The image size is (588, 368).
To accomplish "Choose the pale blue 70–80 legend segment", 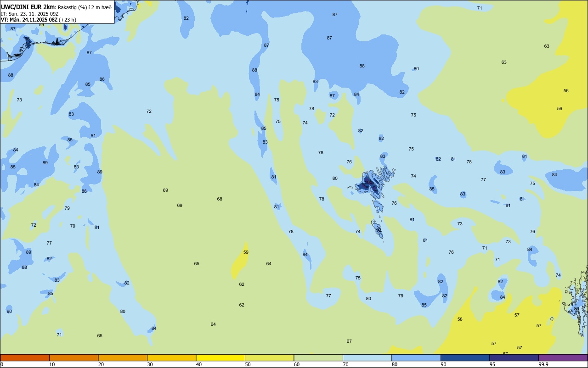I will 367,357.
